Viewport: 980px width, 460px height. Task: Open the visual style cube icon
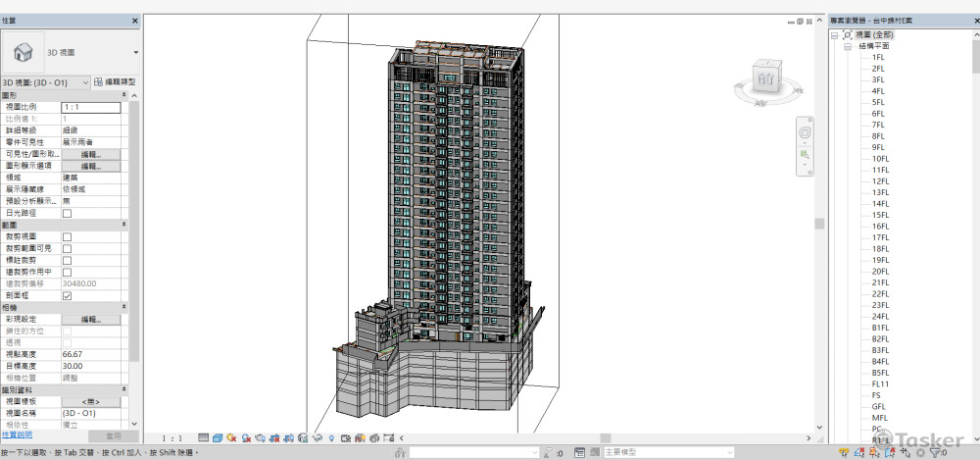click(x=217, y=437)
